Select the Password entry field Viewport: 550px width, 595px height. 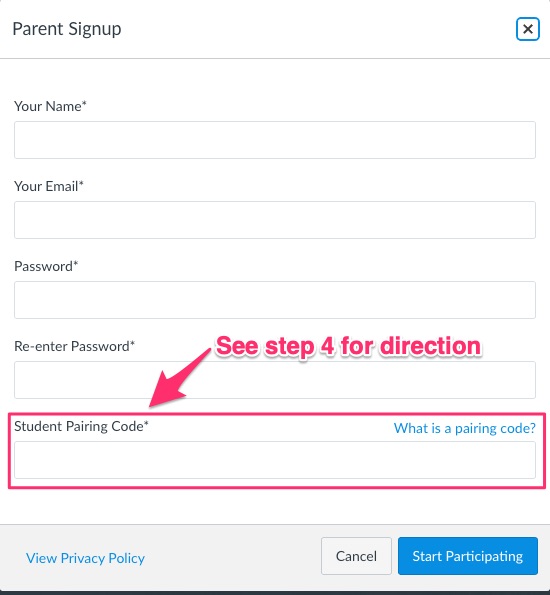[x=275, y=300]
